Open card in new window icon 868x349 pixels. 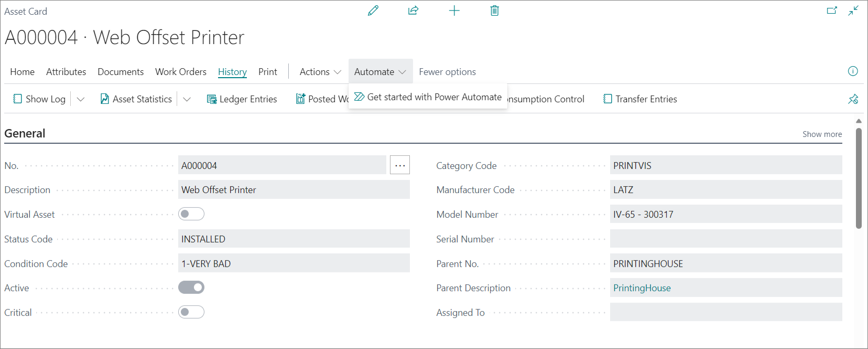[832, 10]
